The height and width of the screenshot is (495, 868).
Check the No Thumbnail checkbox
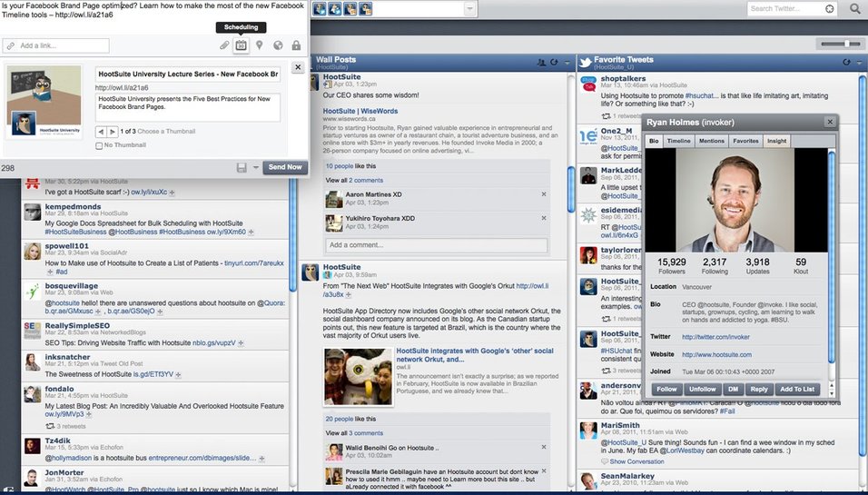click(x=99, y=145)
